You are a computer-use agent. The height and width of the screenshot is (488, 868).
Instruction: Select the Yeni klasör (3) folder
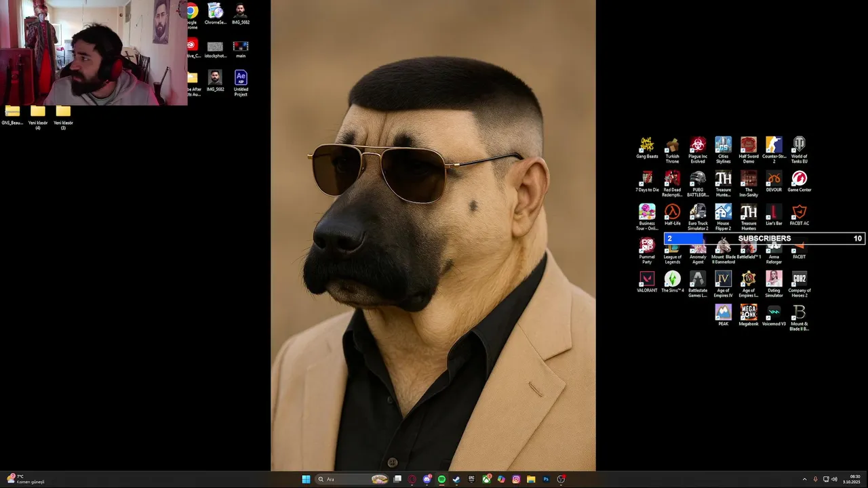click(x=63, y=117)
